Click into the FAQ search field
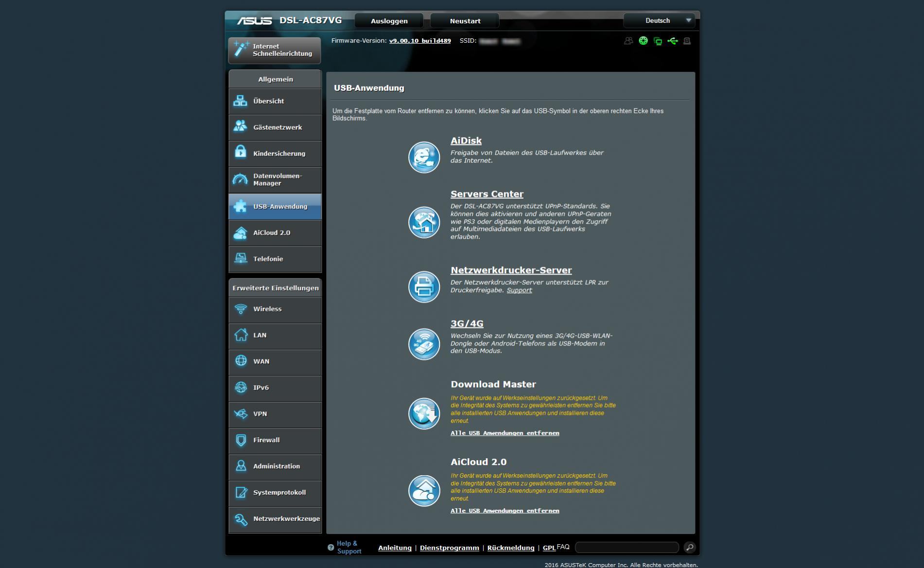 (627, 548)
